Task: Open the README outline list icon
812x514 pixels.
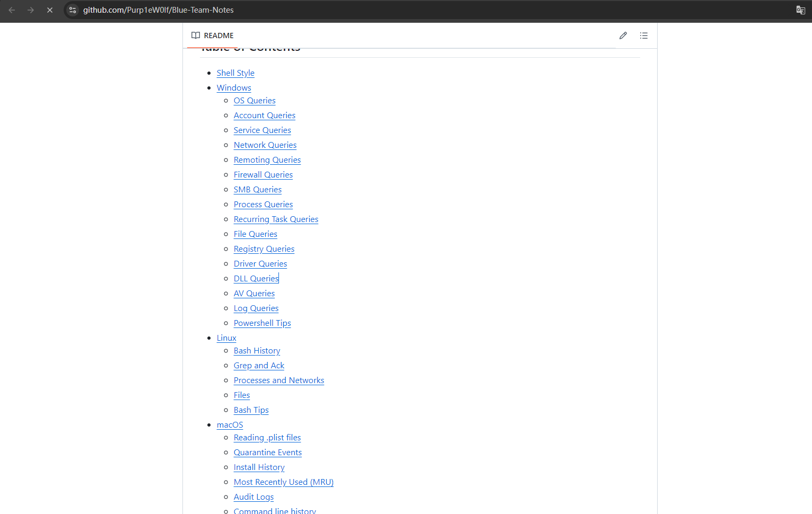Action: click(x=644, y=36)
